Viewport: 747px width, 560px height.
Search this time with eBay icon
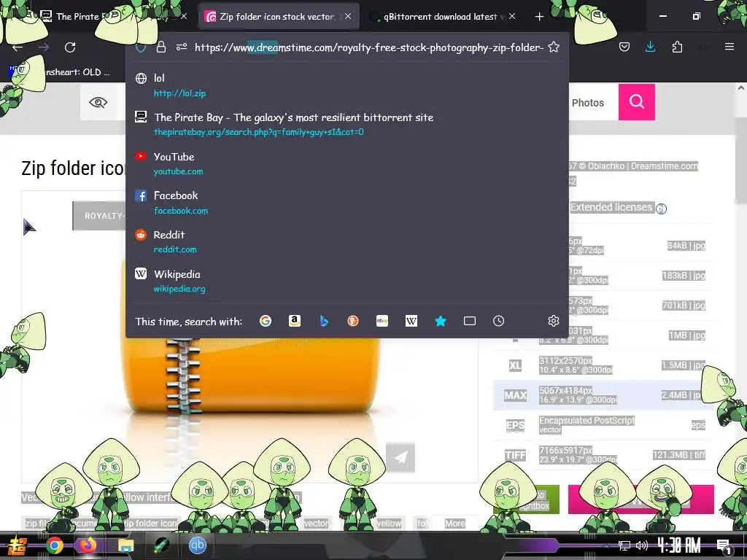click(x=382, y=321)
